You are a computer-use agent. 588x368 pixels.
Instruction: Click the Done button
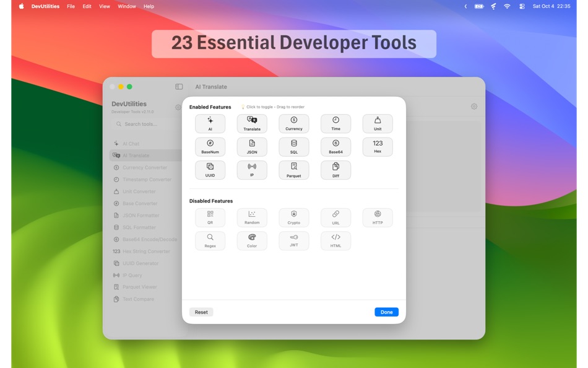pyautogui.click(x=386, y=312)
